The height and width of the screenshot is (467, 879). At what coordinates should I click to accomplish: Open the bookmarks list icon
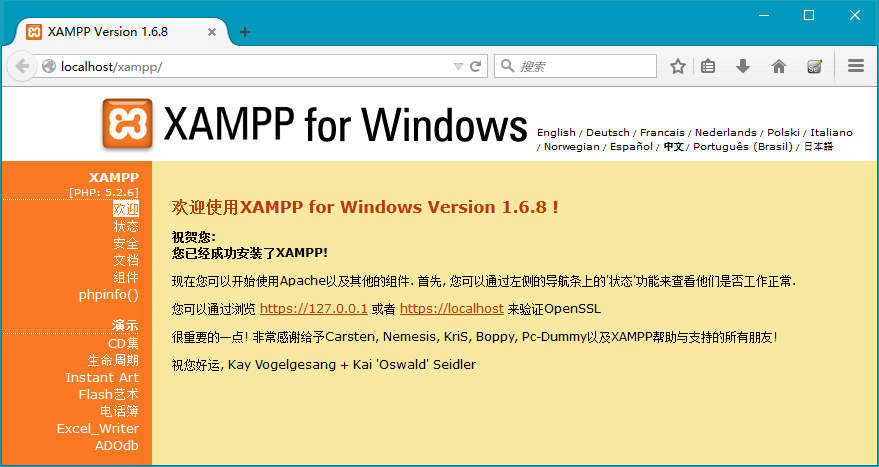click(708, 67)
